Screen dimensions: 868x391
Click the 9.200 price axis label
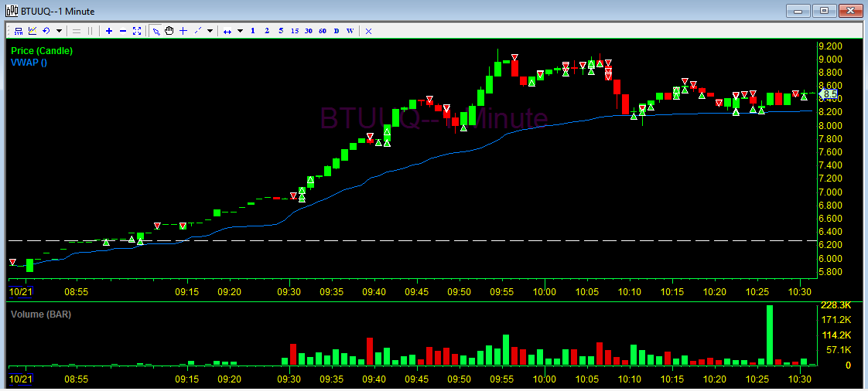point(832,46)
